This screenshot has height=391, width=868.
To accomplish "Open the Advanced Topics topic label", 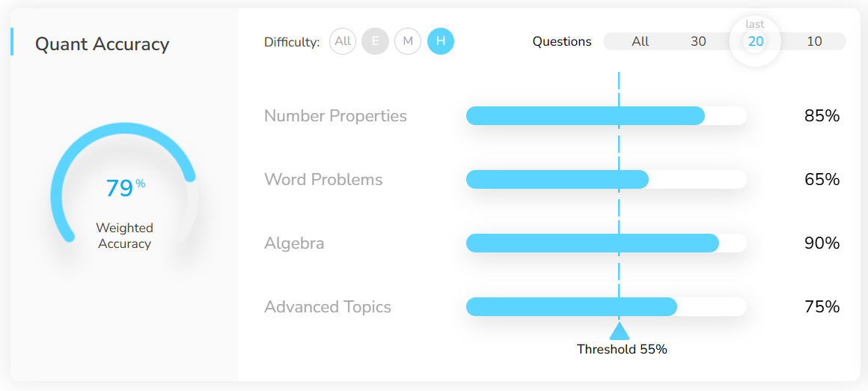I will pos(328,307).
